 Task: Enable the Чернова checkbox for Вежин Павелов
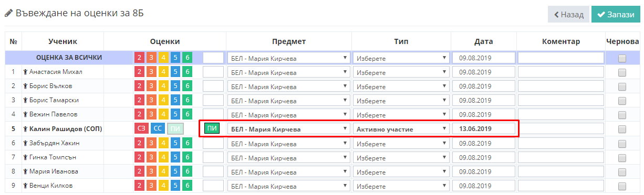click(x=622, y=115)
